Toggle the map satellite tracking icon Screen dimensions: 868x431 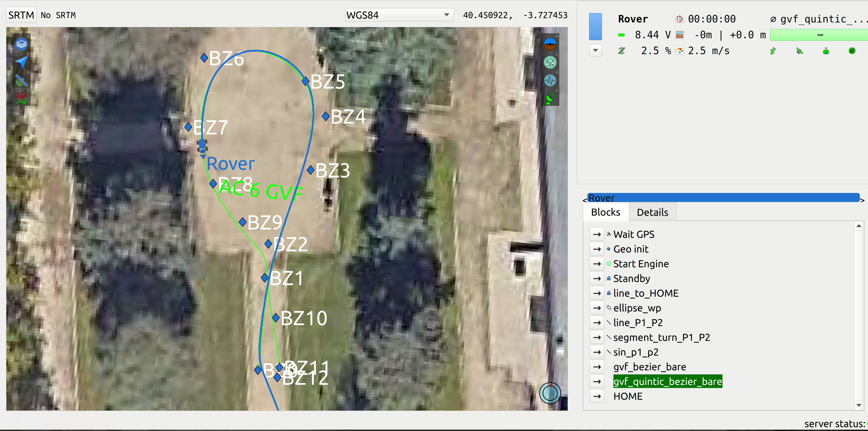point(21,80)
